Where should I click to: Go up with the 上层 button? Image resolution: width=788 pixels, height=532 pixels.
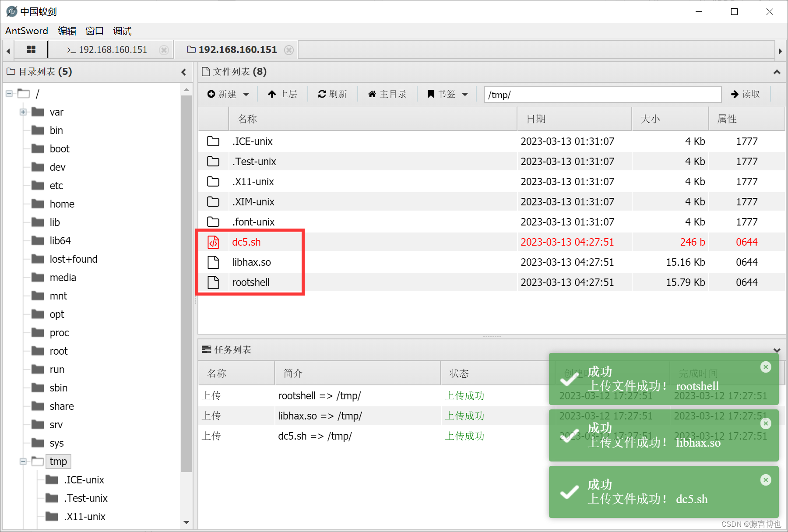click(x=282, y=94)
